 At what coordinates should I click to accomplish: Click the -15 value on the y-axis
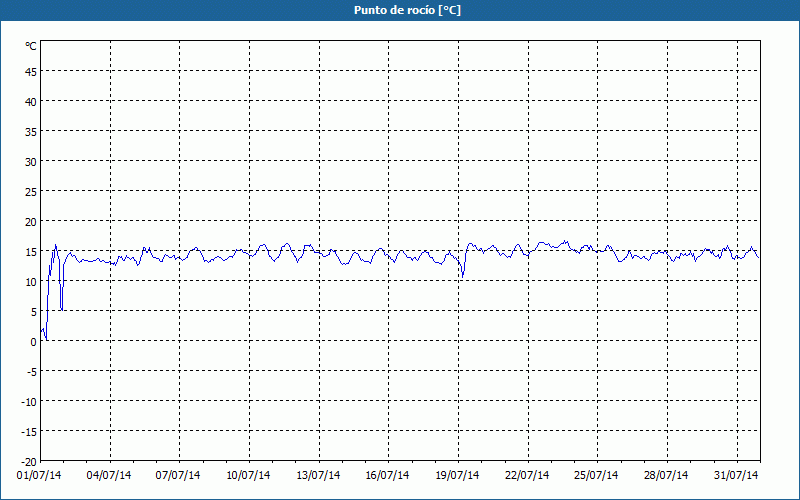coord(29,432)
